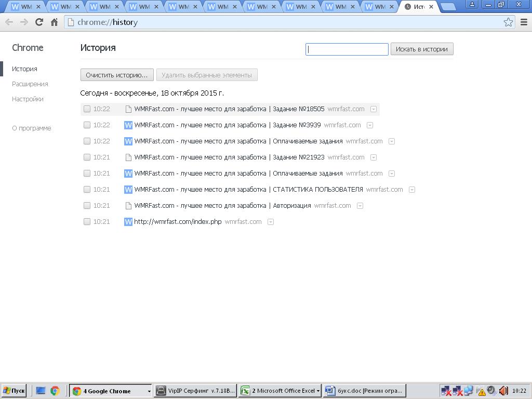The image size is (532, 399).
Task: Click the warning shield tray icon
Action: point(481,392)
